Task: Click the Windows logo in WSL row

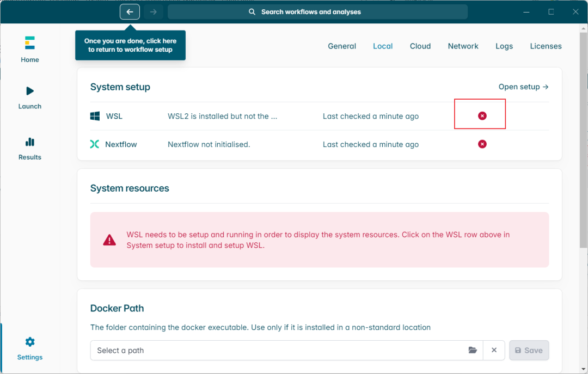Action: [95, 116]
